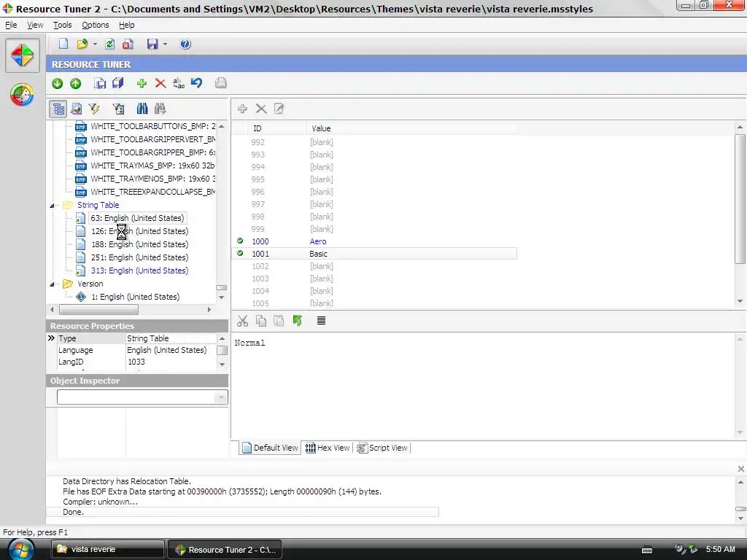Image resolution: width=747 pixels, height=560 pixels.
Task: Click the greyed printer icon
Action: (x=220, y=83)
